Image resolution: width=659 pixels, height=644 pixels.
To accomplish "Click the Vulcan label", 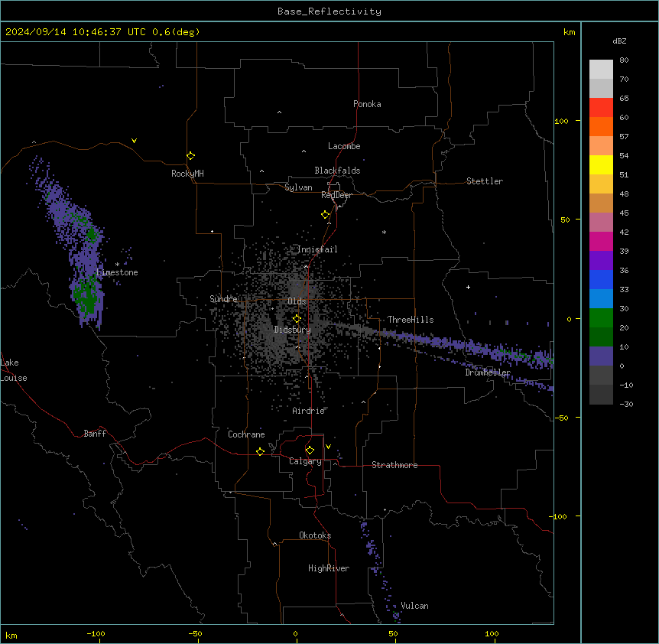I will point(415,606).
